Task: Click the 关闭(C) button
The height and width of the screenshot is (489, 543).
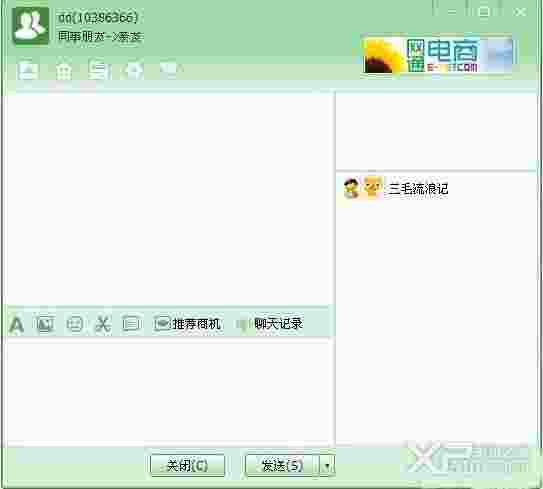Action: tap(187, 465)
